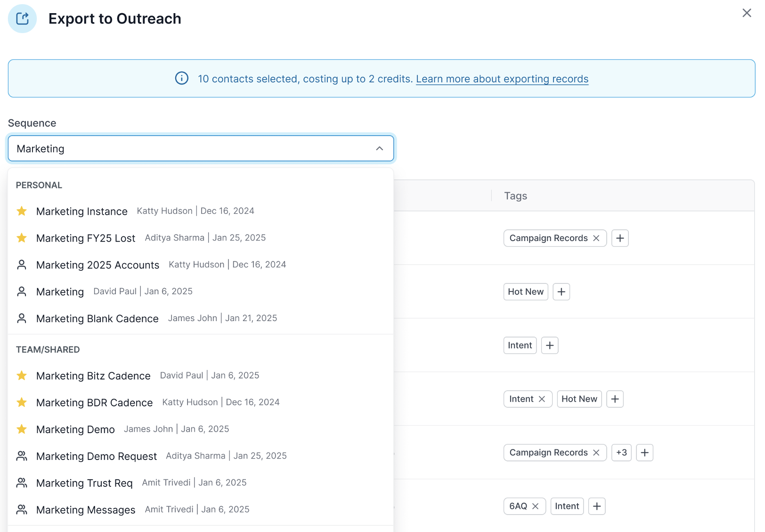Select Marketing Blank Cadence option

tap(201, 318)
